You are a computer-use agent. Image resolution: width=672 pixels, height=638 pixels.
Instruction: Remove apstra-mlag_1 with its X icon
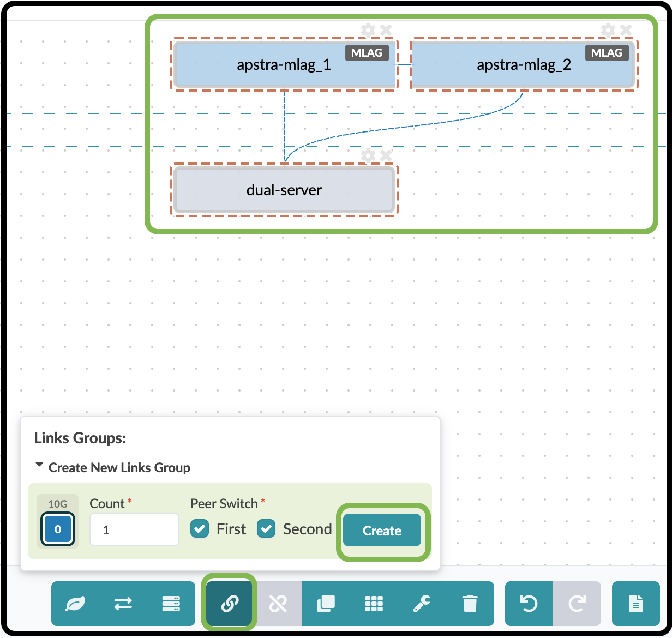point(386,30)
